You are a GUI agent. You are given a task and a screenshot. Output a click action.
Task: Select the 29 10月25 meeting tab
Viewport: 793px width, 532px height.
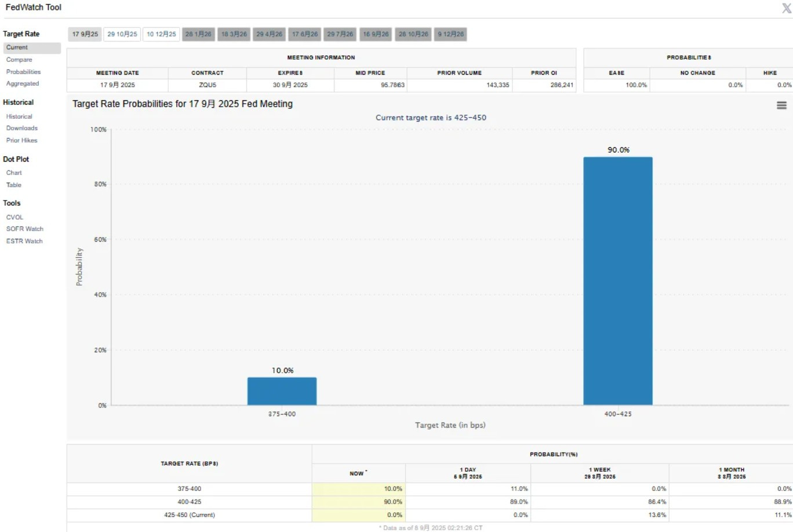coord(122,34)
